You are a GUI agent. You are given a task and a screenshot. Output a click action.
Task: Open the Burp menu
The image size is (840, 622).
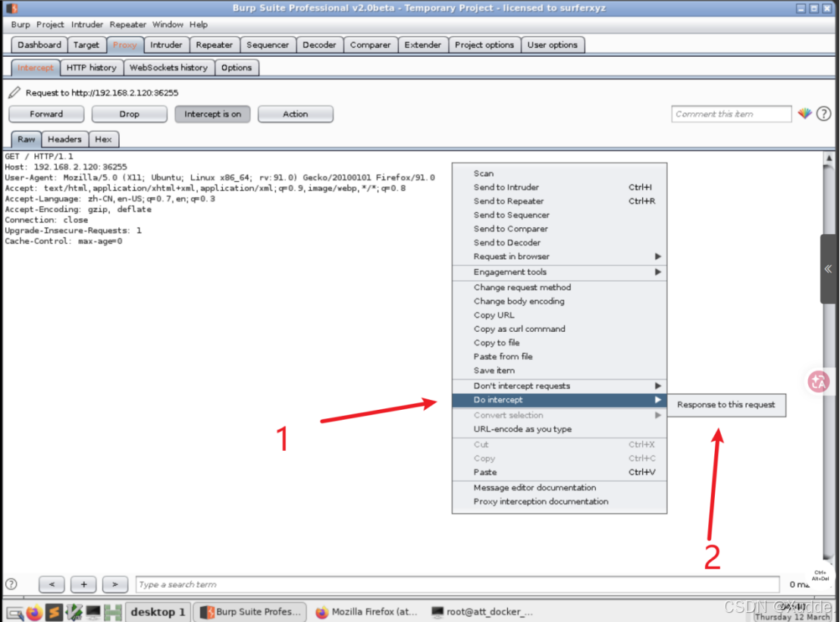pos(20,25)
